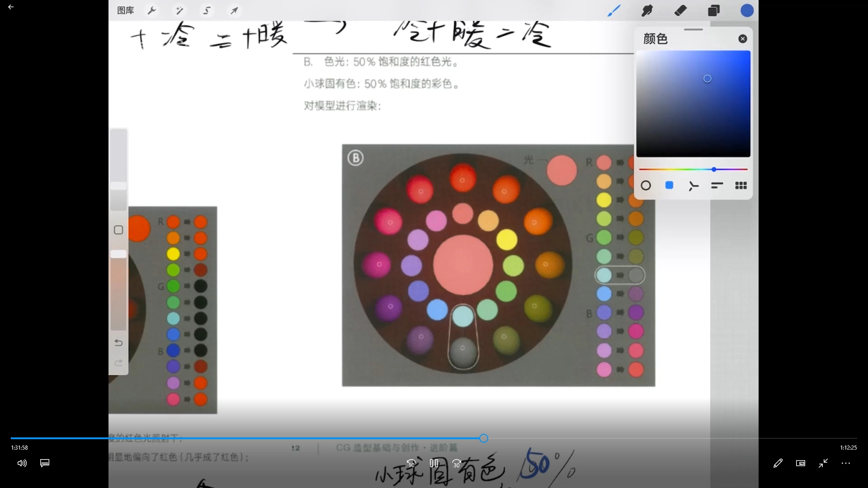Select the Brush paint tool
Screen dimensions: 868x488
613,10
